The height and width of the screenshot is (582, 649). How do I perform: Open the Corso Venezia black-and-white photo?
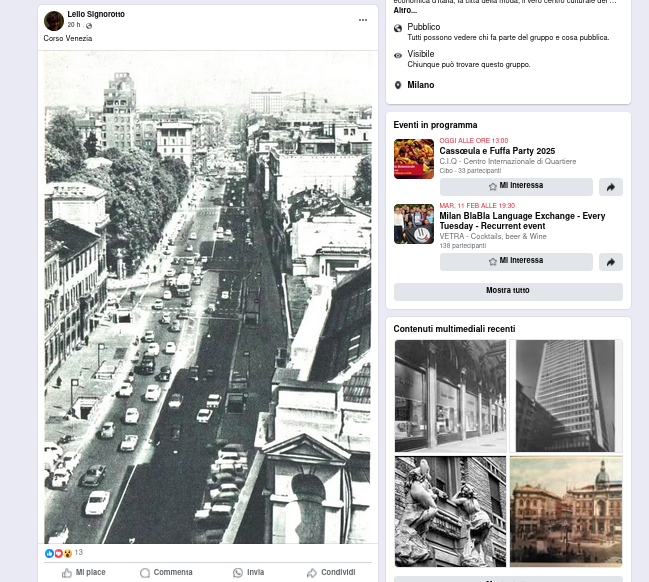208,297
